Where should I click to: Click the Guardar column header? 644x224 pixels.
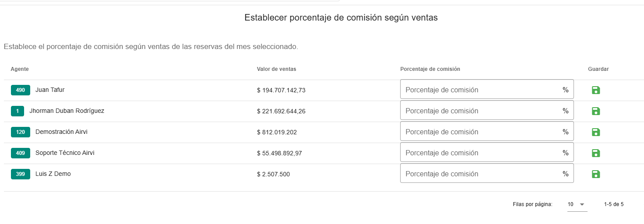(x=598, y=69)
